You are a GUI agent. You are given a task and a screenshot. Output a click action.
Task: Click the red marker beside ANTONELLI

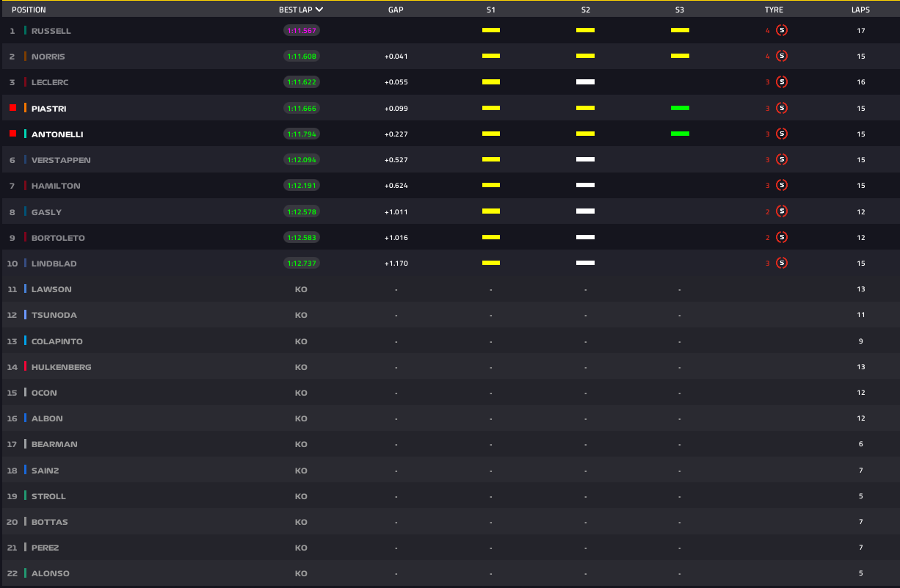(12, 134)
